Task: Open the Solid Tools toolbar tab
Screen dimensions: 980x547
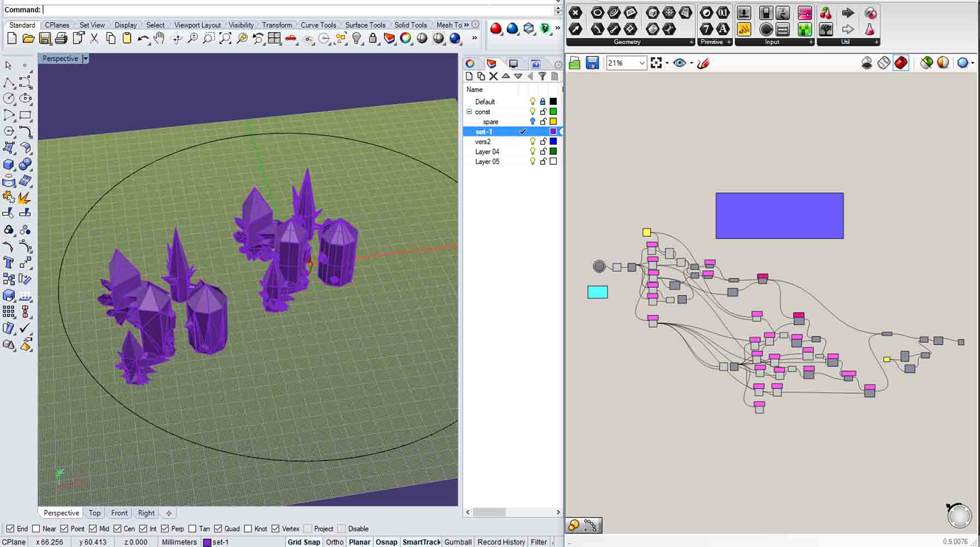Action: point(410,25)
